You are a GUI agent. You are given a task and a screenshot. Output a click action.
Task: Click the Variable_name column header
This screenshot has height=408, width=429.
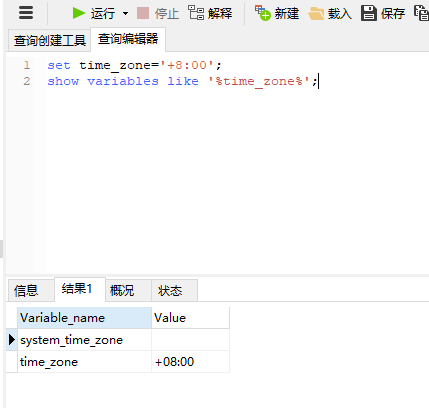click(x=84, y=318)
